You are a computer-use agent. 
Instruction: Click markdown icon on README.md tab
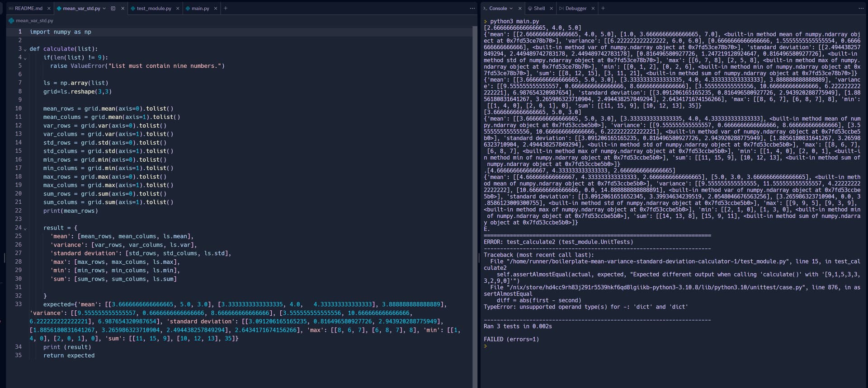(x=11, y=8)
